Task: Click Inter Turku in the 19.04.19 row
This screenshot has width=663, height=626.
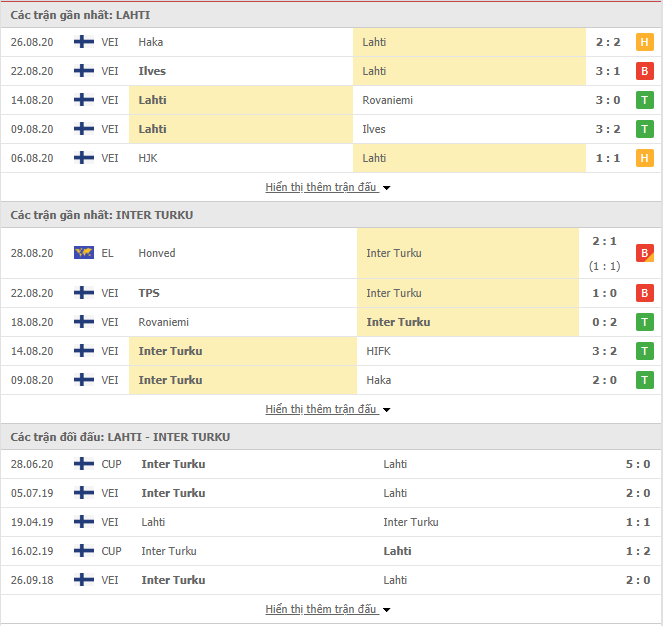Action: pos(411,522)
